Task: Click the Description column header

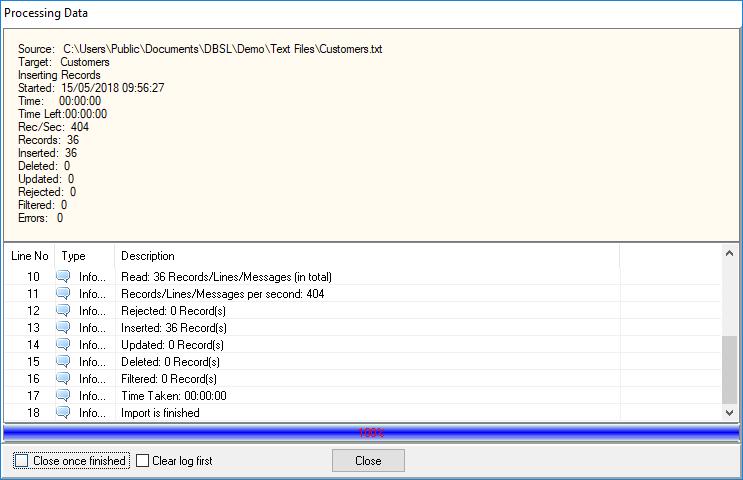Action: click(x=367, y=256)
